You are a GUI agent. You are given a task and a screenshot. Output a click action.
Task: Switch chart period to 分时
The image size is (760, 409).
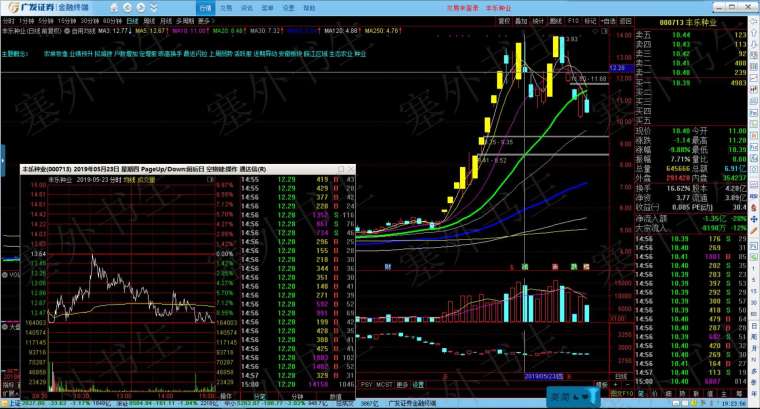click(9, 21)
